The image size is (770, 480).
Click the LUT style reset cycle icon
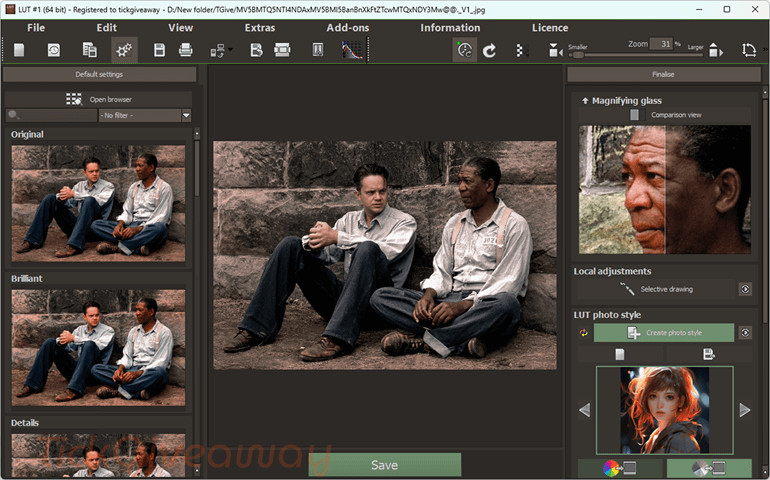(x=584, y=333)
